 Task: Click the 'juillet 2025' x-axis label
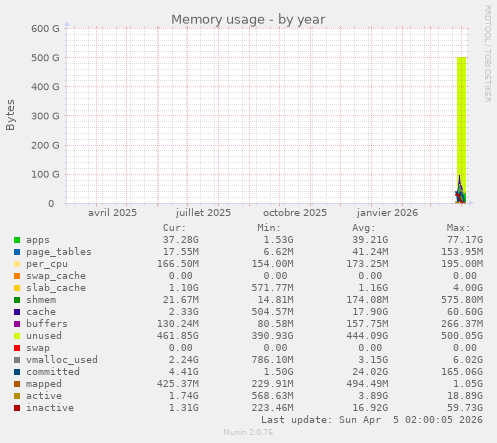[203, 213]
